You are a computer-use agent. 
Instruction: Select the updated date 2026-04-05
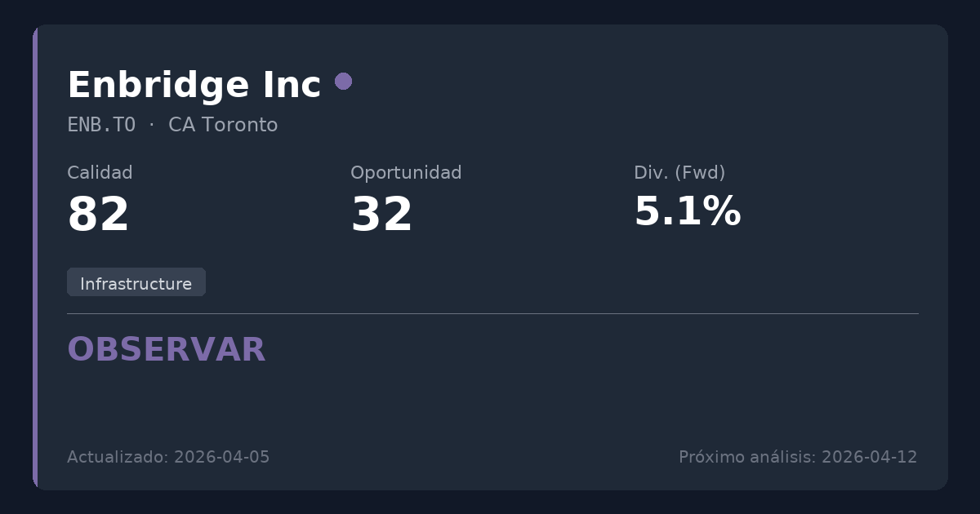(221, 457)
